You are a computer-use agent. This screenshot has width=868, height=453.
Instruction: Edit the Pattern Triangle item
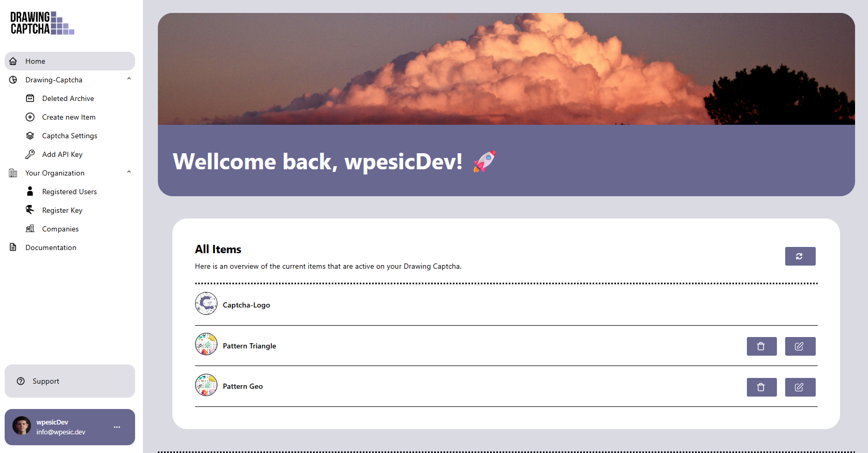[800, 346]
